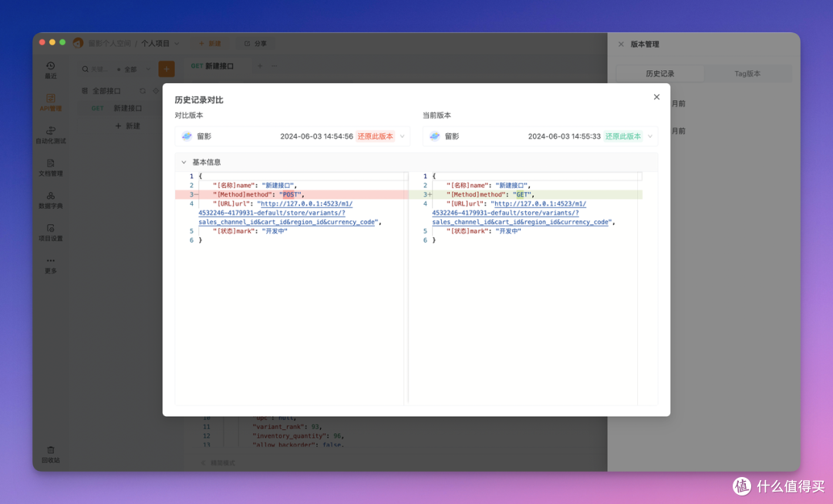
Task: Click the 留影 avatar in 当前版本 selector
Action: click(x=434, y=136)
